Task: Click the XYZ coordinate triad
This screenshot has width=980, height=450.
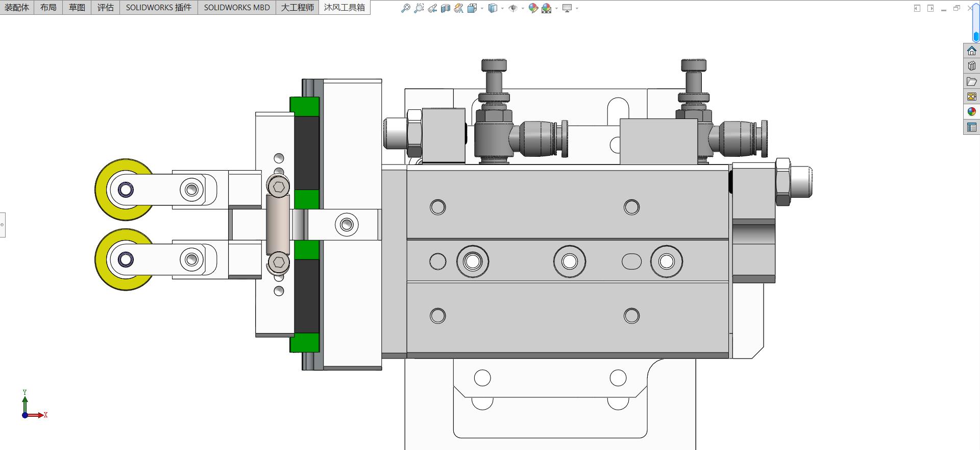Action: (34, 405)
